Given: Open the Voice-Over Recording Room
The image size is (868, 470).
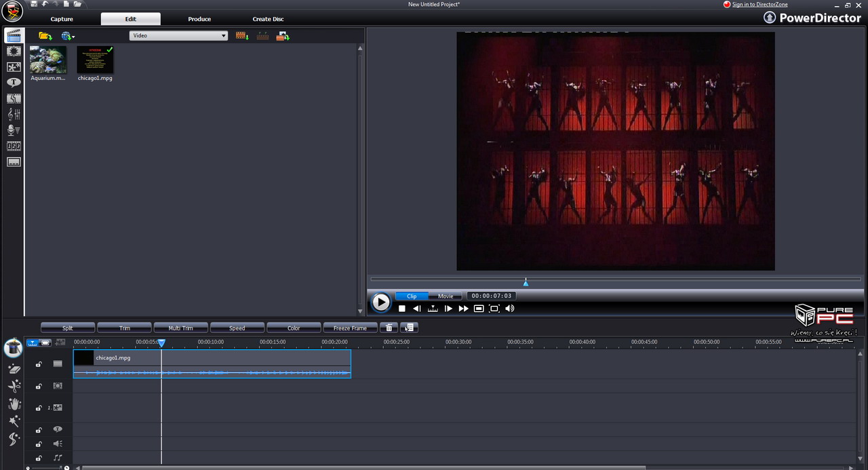Looking at the screenshot, I should (14, 130).
